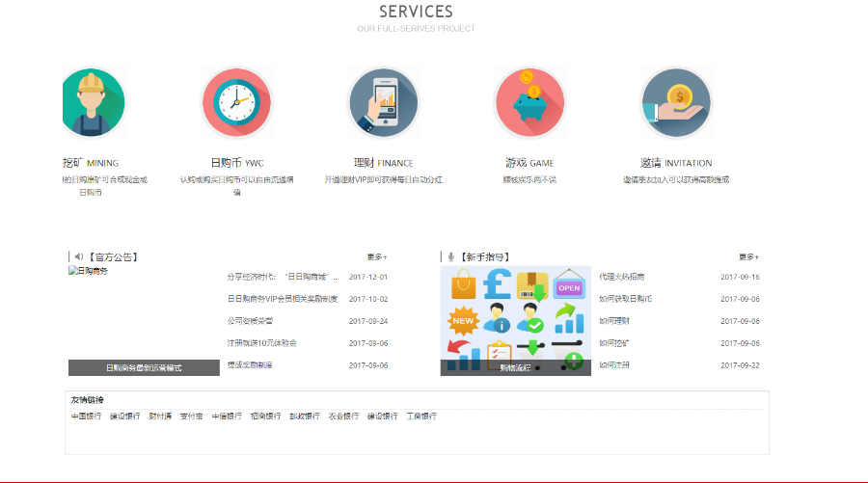Image resolution: width=868 pixels, height=483 pixels.
Task: Click date 2017-12-01 in announcements
Action: pos(368,277)
